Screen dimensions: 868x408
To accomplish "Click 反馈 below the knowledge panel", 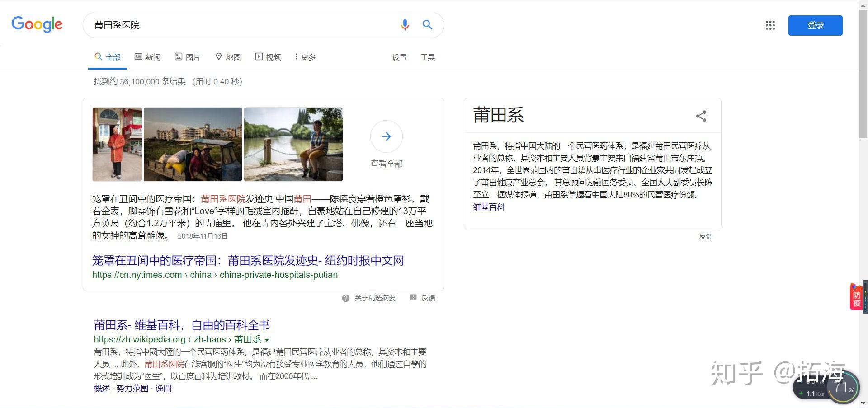I will pos(706,237).
